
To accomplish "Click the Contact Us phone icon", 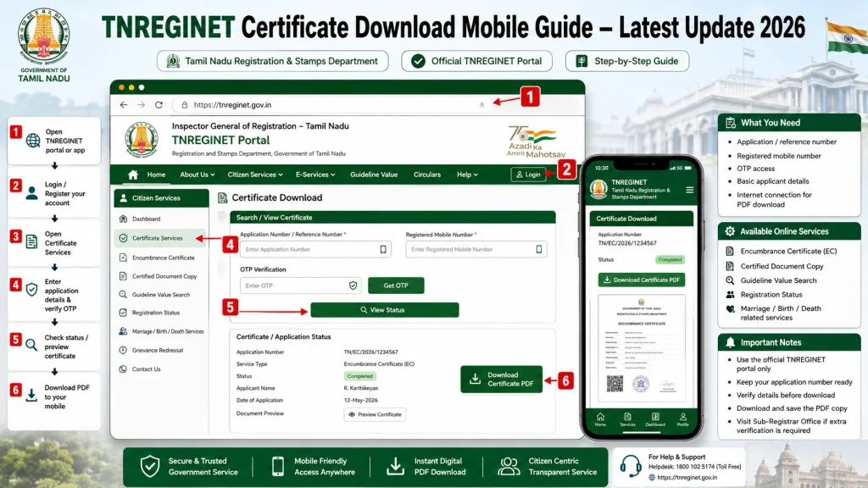I will point(123,369).
